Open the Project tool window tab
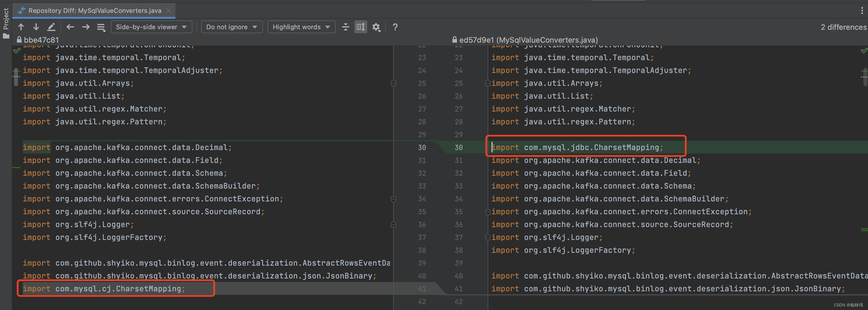The width and height of the screenshot is (868, 310). [x=6, y=19]
